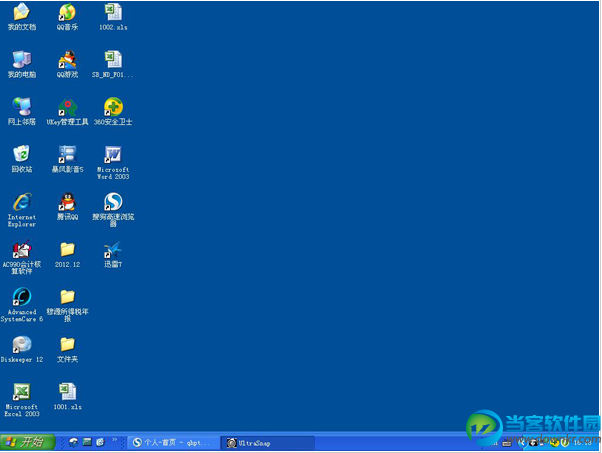602x453 pixels.
Task: Select the Internet Explorer desktop icon
Action: pos(22,210)
